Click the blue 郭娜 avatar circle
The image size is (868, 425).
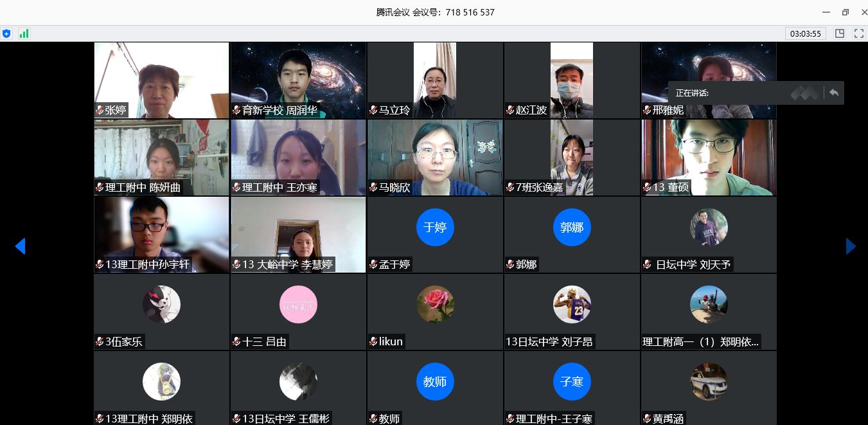coord(572,227)
